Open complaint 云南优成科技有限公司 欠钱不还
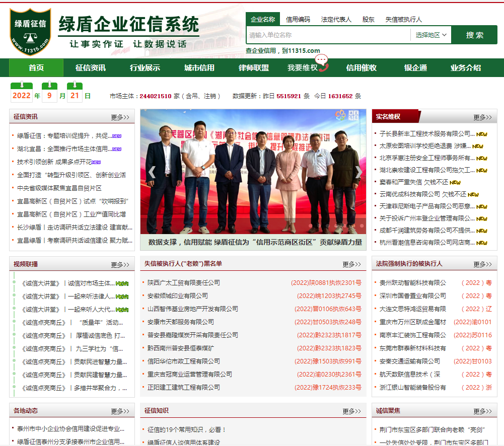Viewport: 504px width, 446px height. (x=422, y=194)
